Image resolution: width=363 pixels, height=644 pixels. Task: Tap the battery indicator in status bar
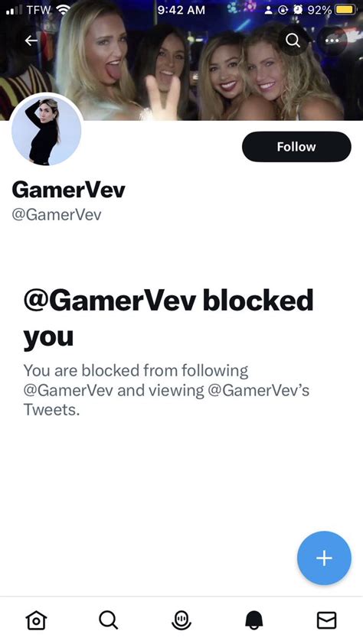click(x=345, y=9)
